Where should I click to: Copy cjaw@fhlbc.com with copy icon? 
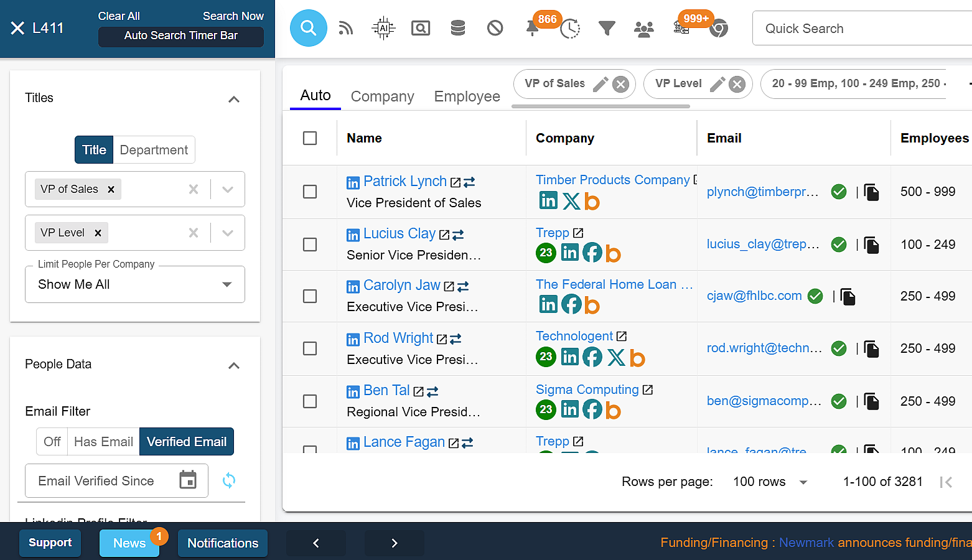[x=848, y=296]
